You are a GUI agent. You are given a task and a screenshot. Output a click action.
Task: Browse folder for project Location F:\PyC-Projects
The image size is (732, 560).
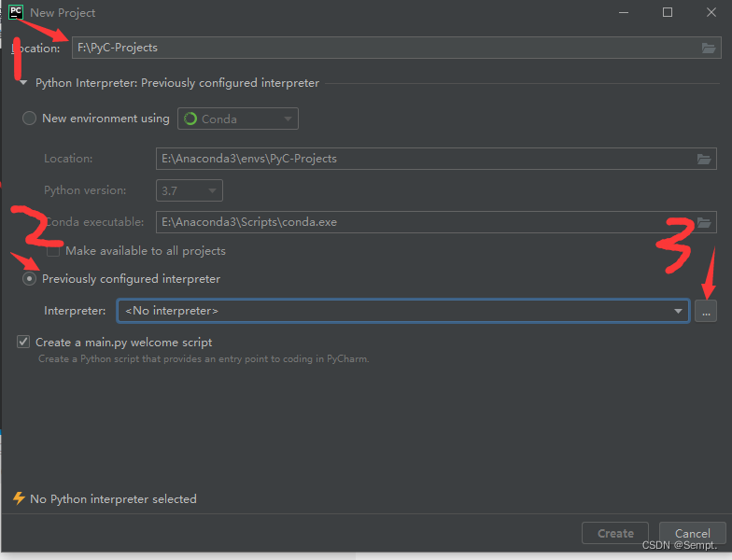point(708,48)
